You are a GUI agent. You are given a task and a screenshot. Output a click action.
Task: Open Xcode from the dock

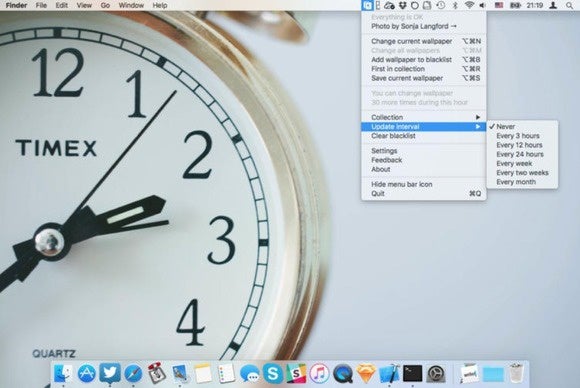pyautogui.click(x=389, y=373)
